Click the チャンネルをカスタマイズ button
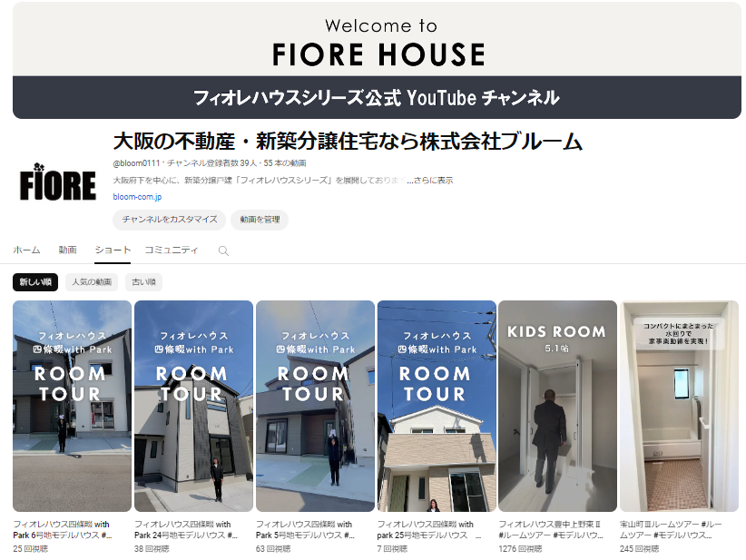 [170, 220]
